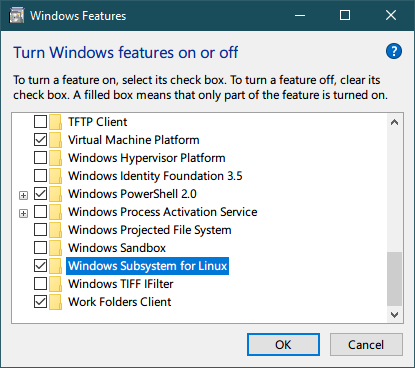Image resolution: width=415 pixels, height=368 pixels.
Task: Click the Cancel button
Action: click(366, 345)
